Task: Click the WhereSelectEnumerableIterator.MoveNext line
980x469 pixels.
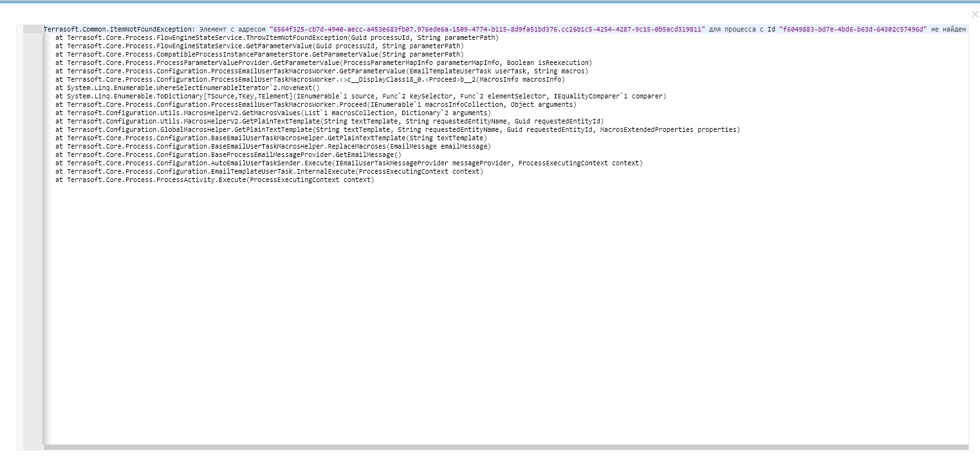Action: (187, 88)
